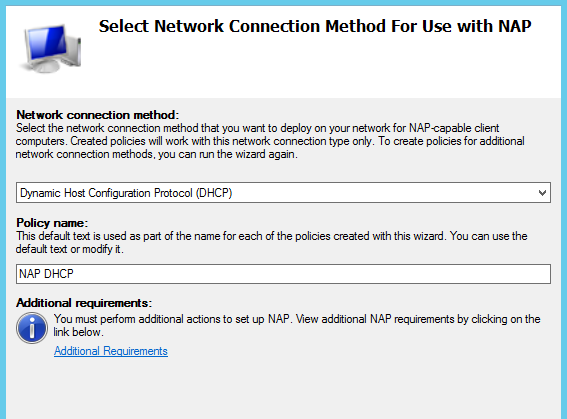Click the default text description under Policy name
Screen dimensions: 567x419
(x=271, y=243)
